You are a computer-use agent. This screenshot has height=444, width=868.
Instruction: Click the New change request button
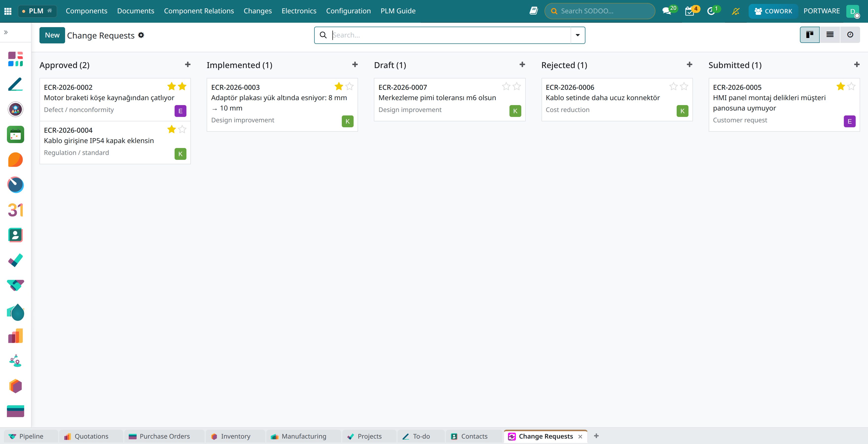[x=52, y=35]
